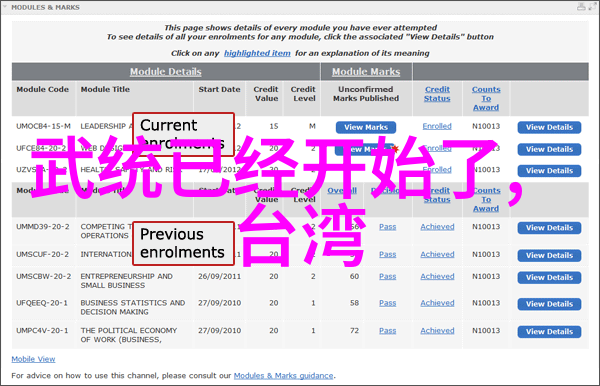
Task: Click the overall mark 72 for UMPC4V-20-1
Action: pyautogui.click(x=354, y=331)
